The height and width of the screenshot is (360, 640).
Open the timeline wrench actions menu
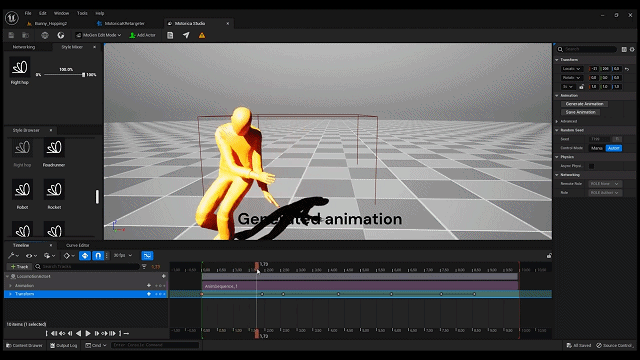(x=13, y=256)
